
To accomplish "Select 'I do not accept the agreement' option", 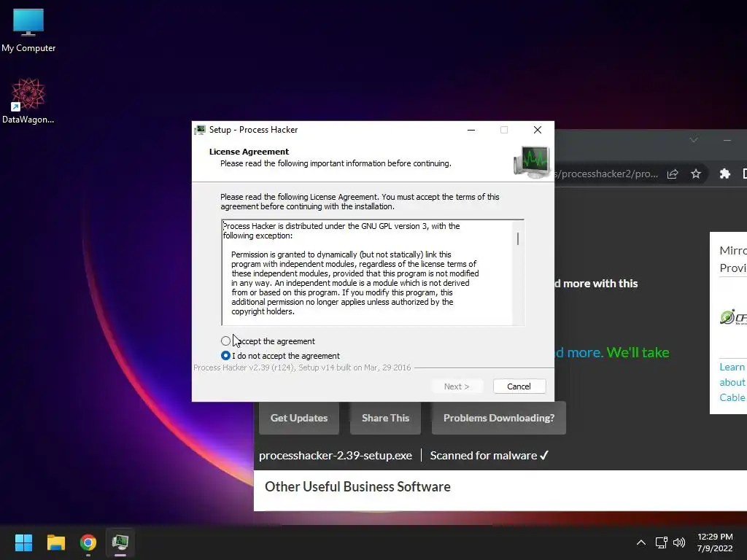I will (225, 356).
